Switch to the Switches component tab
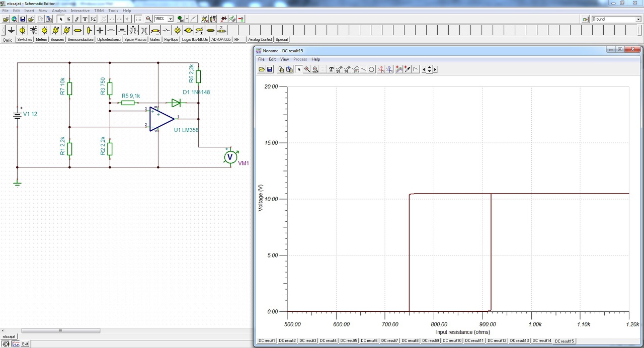 pos(25,39)
